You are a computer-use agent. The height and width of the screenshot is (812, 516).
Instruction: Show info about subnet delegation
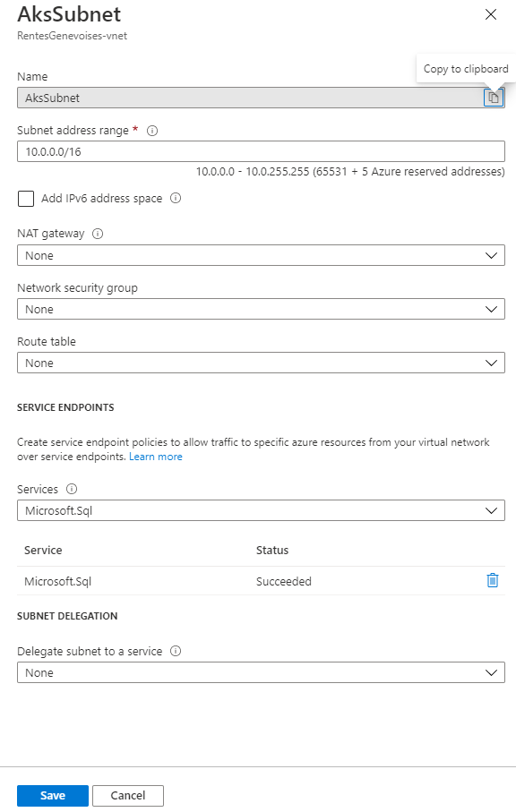point(176,651)
